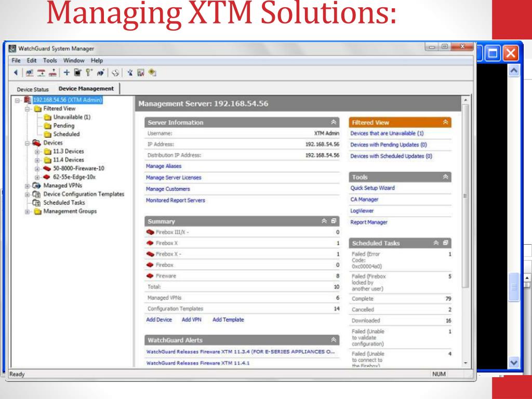Click the Add Template link
Screen dimensions: 532x399
[x=229, y=320]
